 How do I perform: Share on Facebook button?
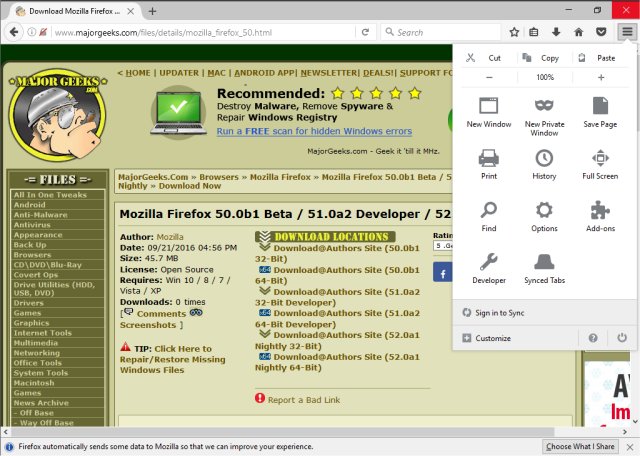click(442, 272)
